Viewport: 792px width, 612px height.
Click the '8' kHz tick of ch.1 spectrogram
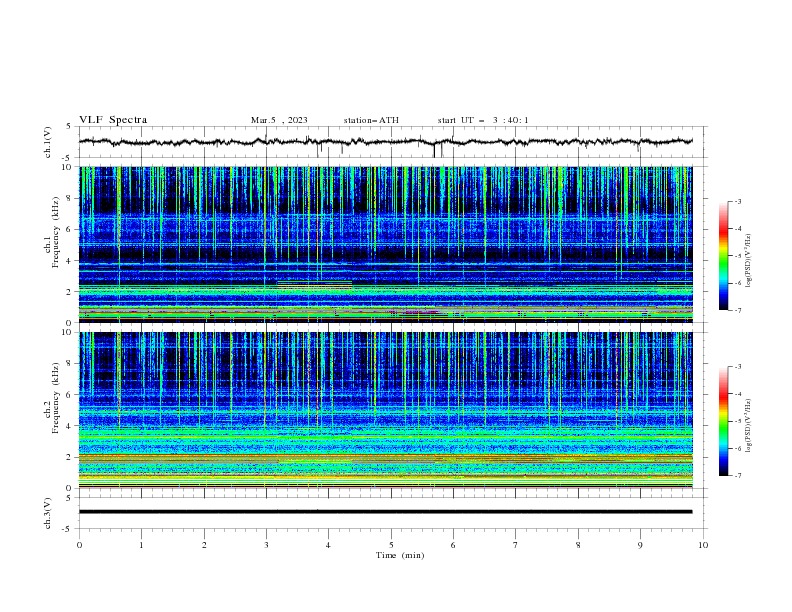tap(68, 198)
